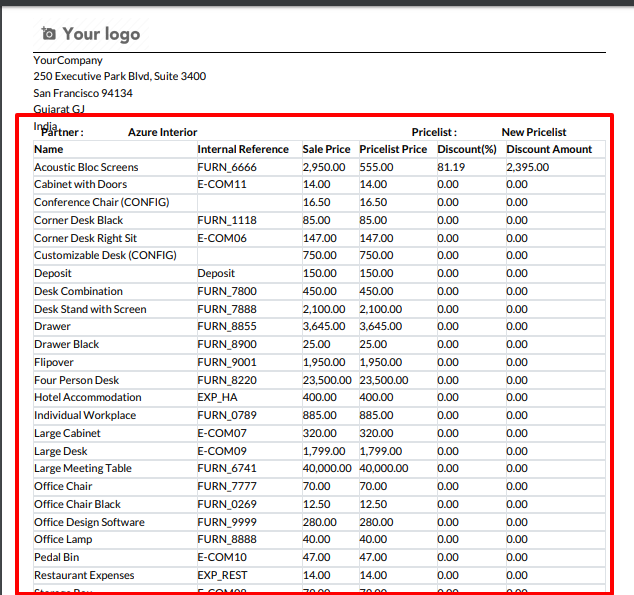Click reference 'FURN_9999'
Screen dimensions: 634x595
click(x=227, y=522)
